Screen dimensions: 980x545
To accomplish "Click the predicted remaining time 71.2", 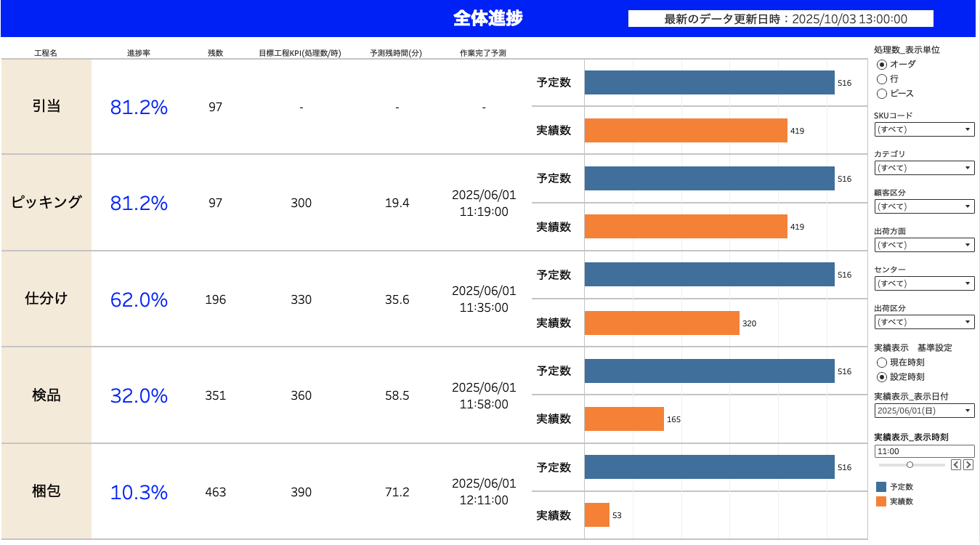I will [397, 492].
